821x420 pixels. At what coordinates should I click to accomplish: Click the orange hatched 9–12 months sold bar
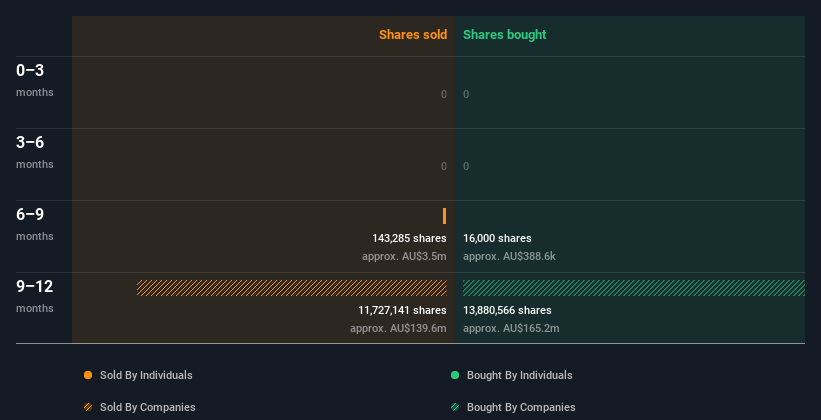[292, 288]
